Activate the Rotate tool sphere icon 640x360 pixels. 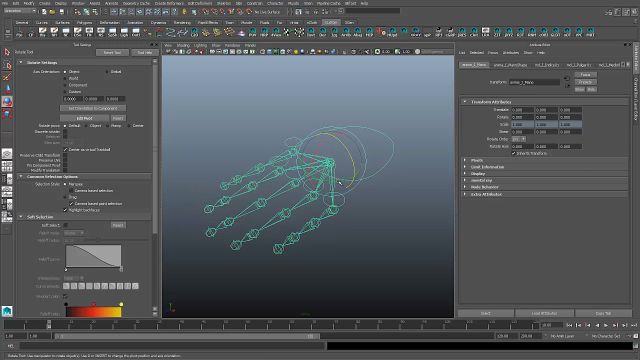pos(7,102)
